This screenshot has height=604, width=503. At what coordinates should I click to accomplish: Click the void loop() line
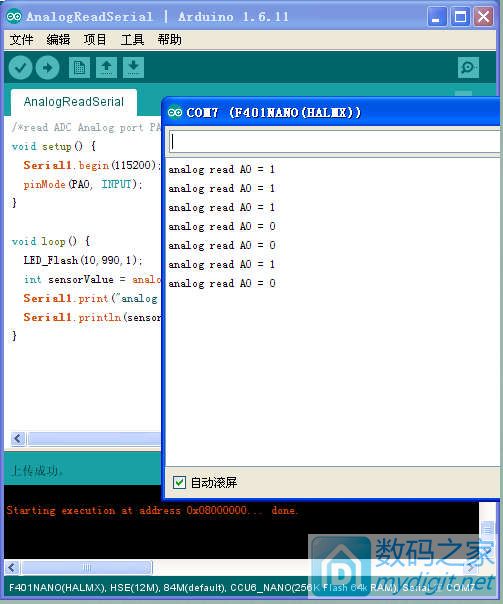(51, 242)
